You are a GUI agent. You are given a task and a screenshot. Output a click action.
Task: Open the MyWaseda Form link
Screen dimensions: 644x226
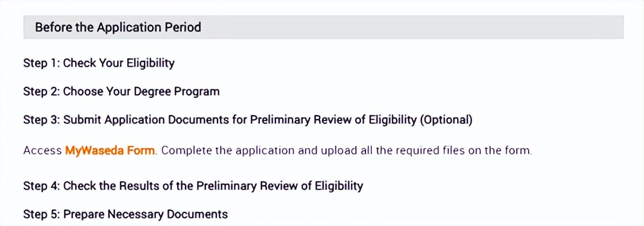point(110,150)
